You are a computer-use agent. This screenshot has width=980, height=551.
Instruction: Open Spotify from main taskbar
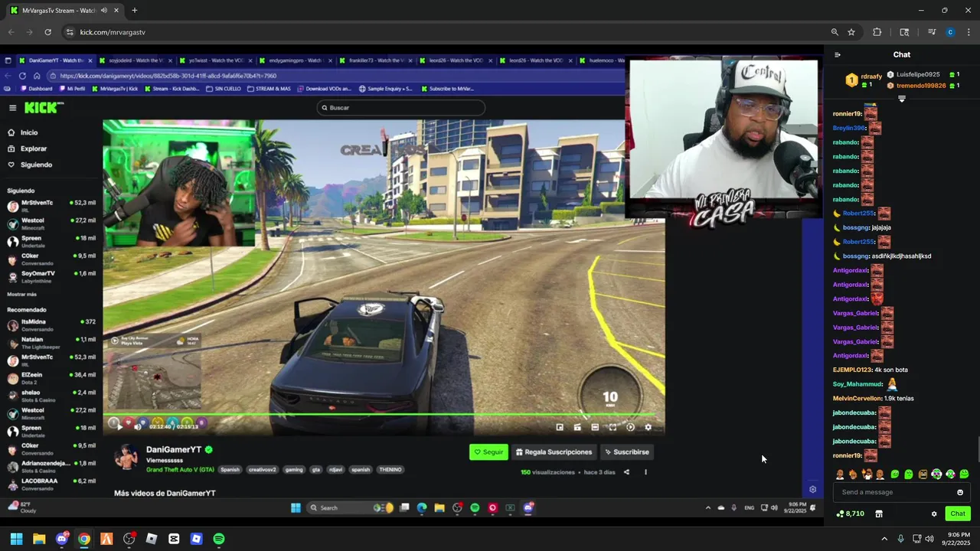(219, 539)
